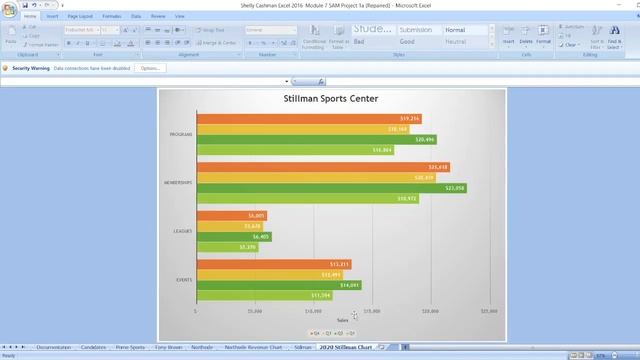Middle align cell content
Screen dimensions: 640x360
[157, 30]
